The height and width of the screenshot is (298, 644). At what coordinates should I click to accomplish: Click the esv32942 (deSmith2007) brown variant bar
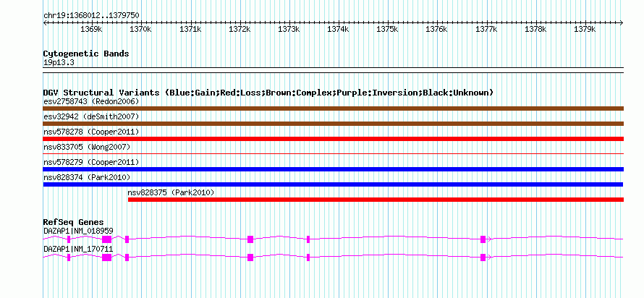pyautogui.click(x=333, y=124)
